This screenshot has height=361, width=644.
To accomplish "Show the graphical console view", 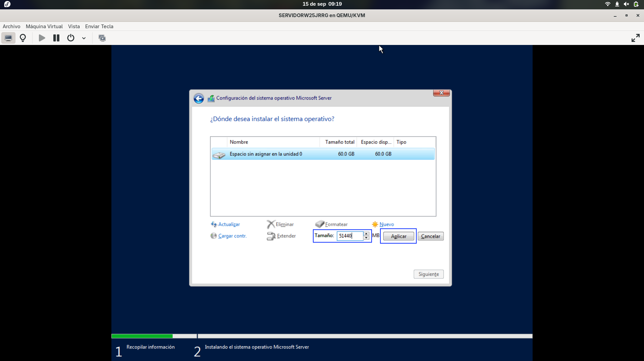I will pyautogui.click(x=8, y=38).
